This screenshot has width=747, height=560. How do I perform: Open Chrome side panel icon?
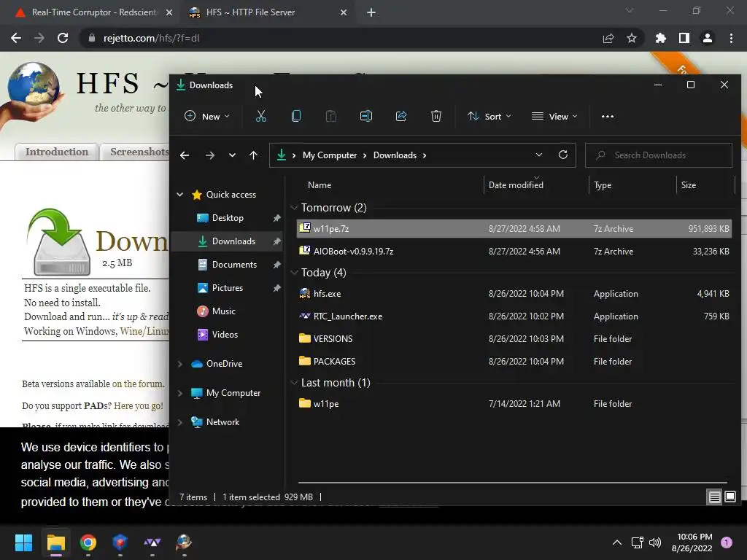point(684,38)
